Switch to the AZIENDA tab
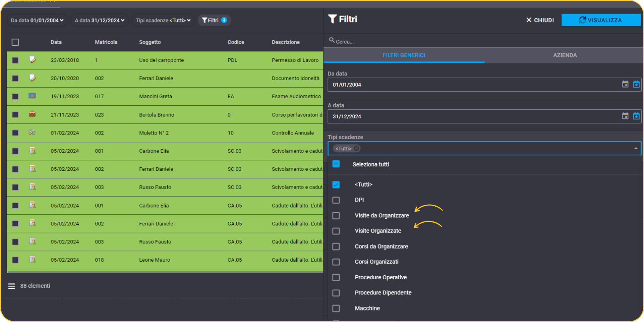 coord(565,55)
